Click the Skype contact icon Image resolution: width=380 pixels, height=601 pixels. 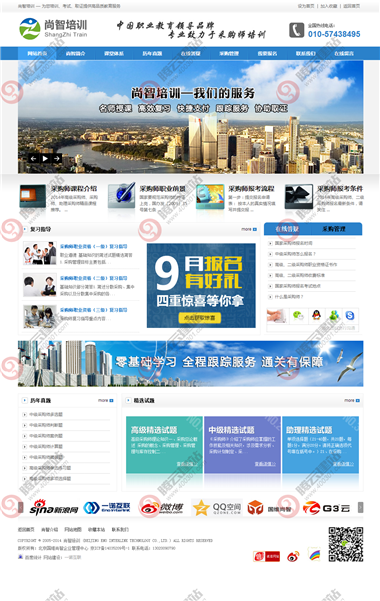pos(350,315)
